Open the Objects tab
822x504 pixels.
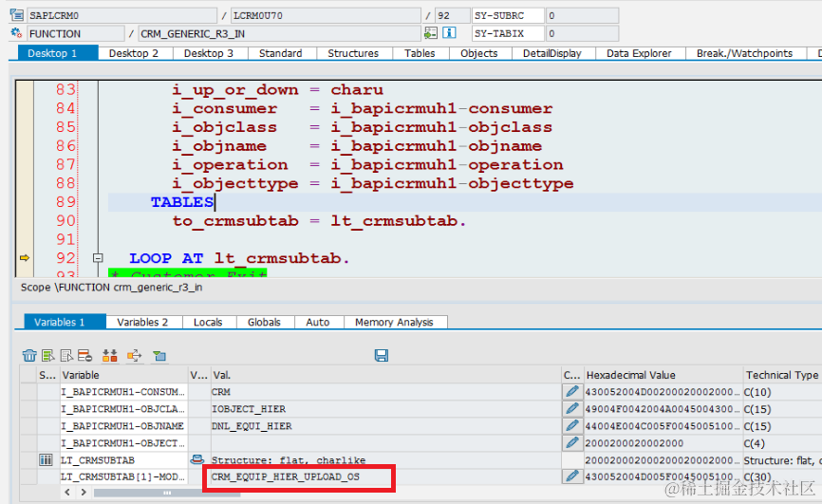pos(479,53)
